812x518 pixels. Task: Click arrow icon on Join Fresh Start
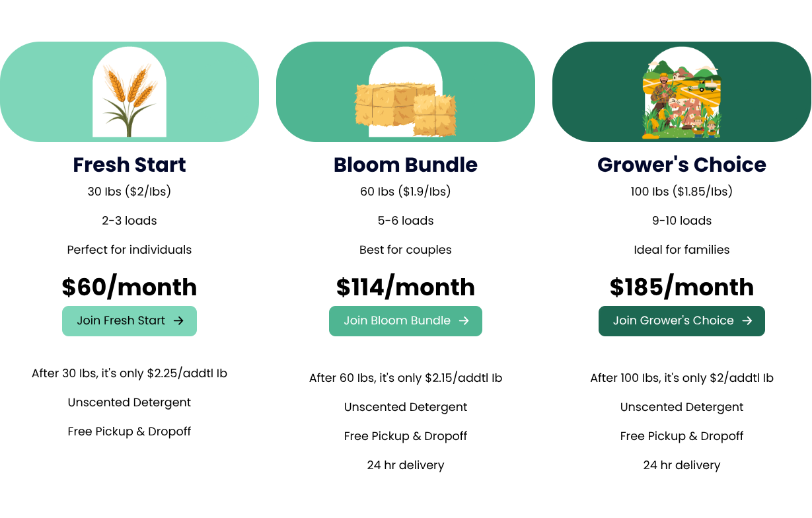tap(178, 320)
